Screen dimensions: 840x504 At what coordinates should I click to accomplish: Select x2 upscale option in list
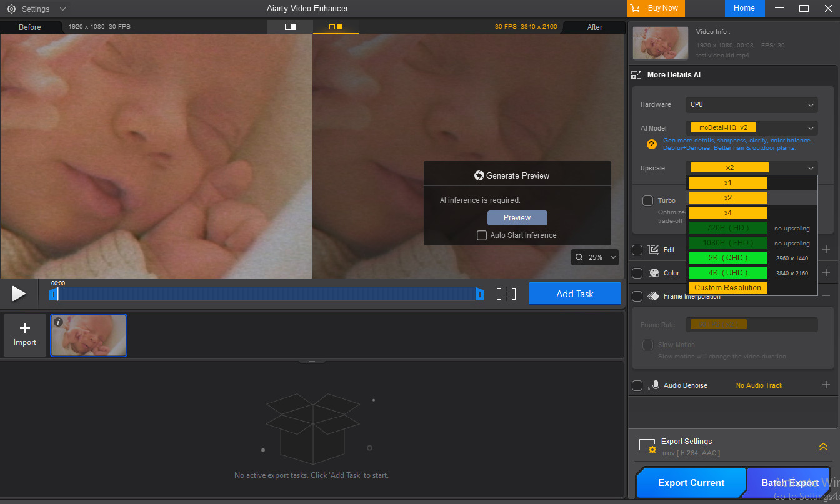728,198
